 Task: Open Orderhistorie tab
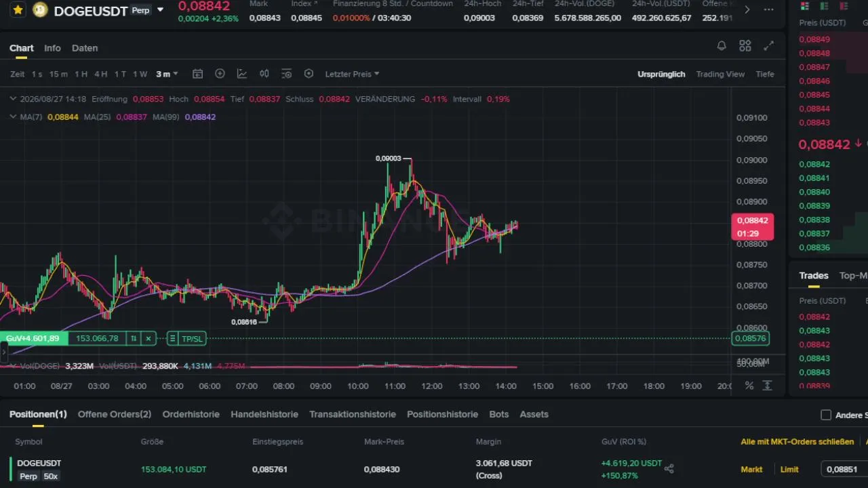191,414
